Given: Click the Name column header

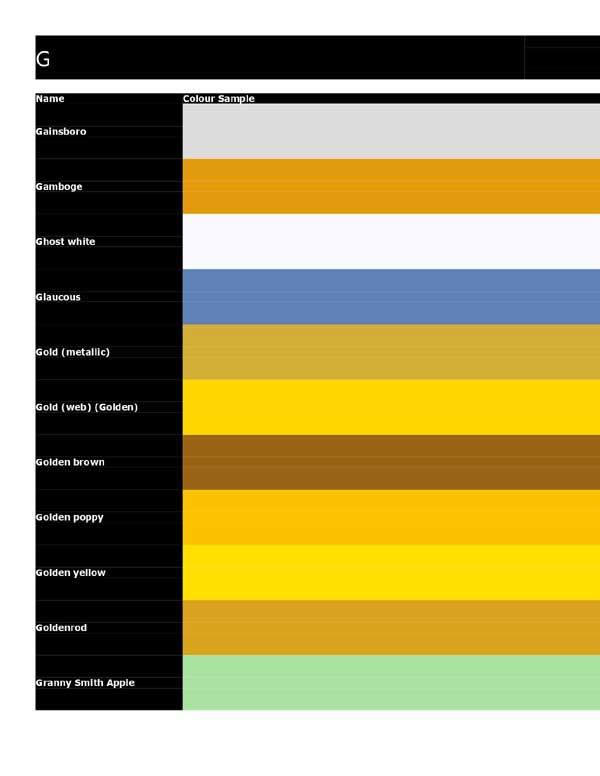Looking at the screenshot, I should coord(50,98).
